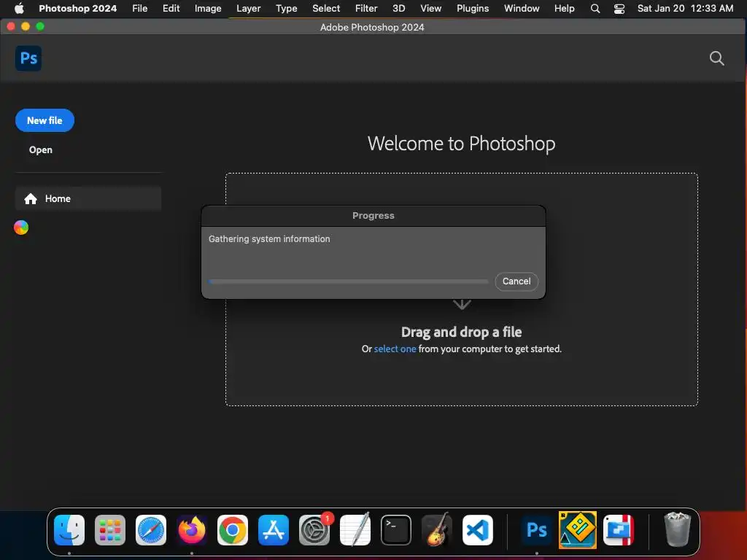Image resolution: width=747 pixels, height=560 pixels.
Task: Click the Welcome to Photoshop heading
Action: point(461,144)
